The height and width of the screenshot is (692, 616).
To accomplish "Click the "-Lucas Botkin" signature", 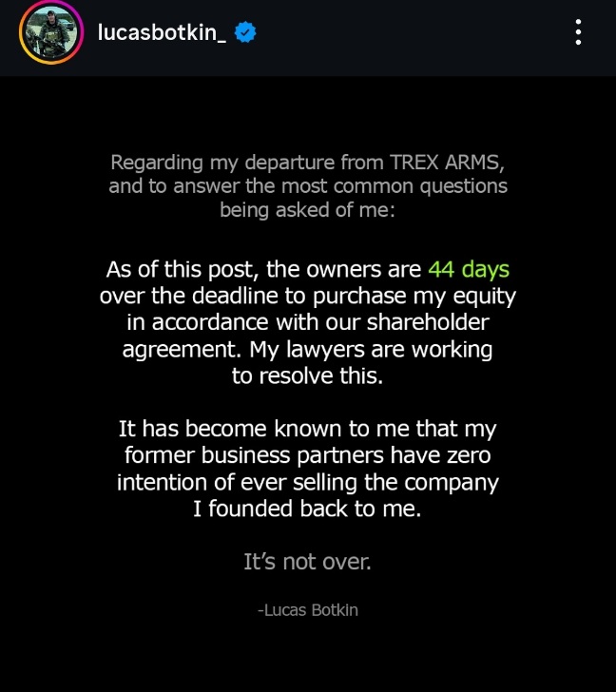I will coord(308,609).
